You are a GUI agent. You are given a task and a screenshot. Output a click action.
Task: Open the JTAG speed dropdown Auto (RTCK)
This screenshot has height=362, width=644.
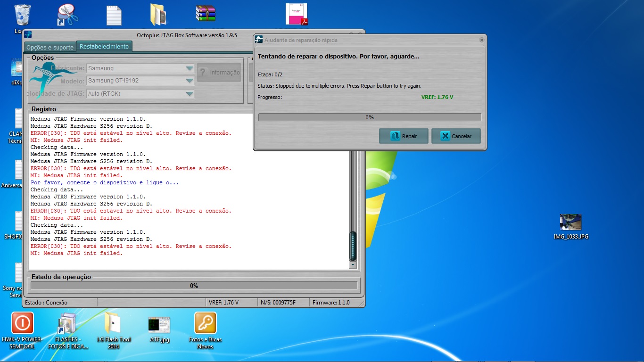[140, 94]
